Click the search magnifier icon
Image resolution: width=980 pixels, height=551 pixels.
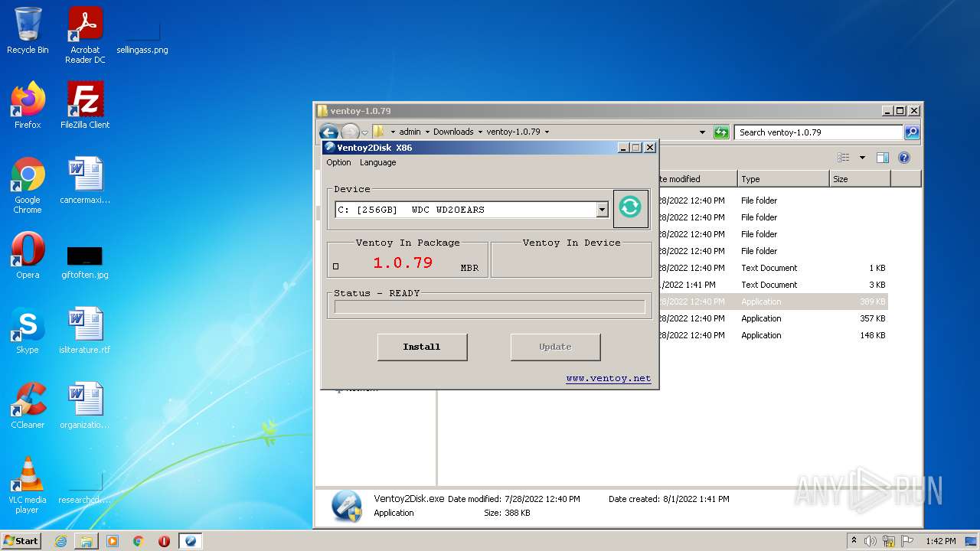click(912, 132)
